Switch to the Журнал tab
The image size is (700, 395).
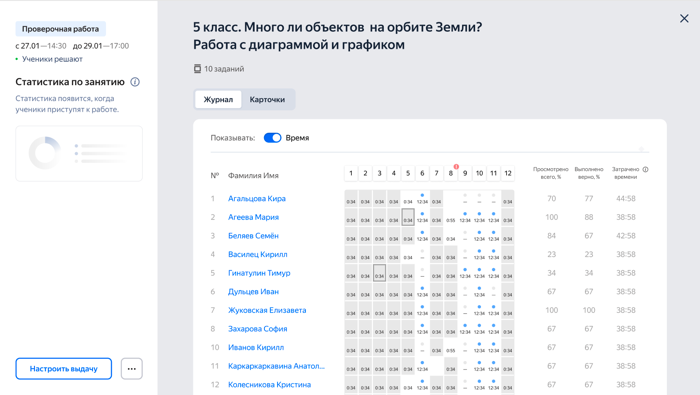218,100
